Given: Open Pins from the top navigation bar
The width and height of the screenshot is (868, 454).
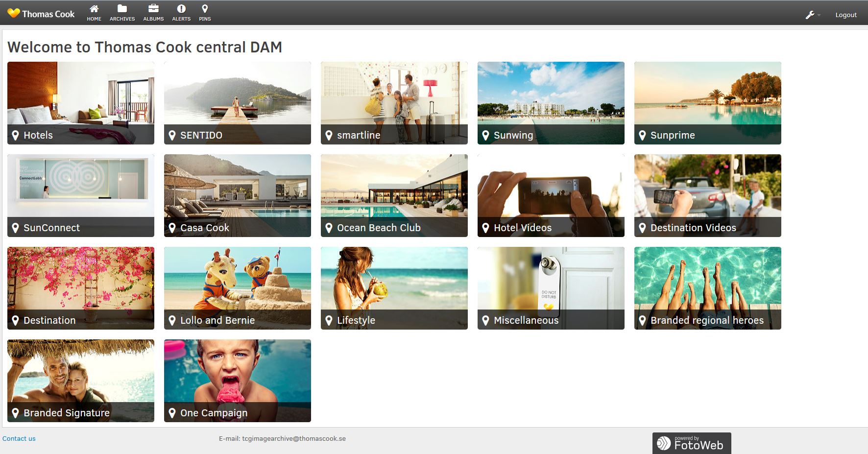Looking at the screenshot, I should coord(205,13).
